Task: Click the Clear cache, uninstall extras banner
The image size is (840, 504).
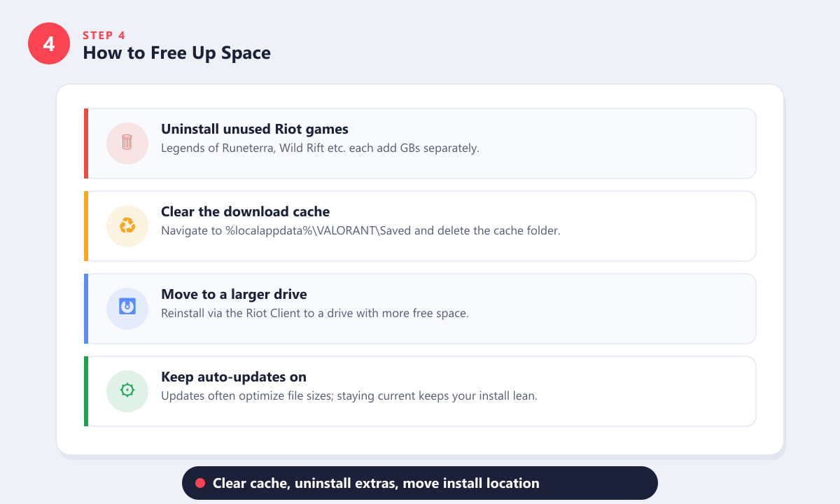Action: click(x=420, y=483)
